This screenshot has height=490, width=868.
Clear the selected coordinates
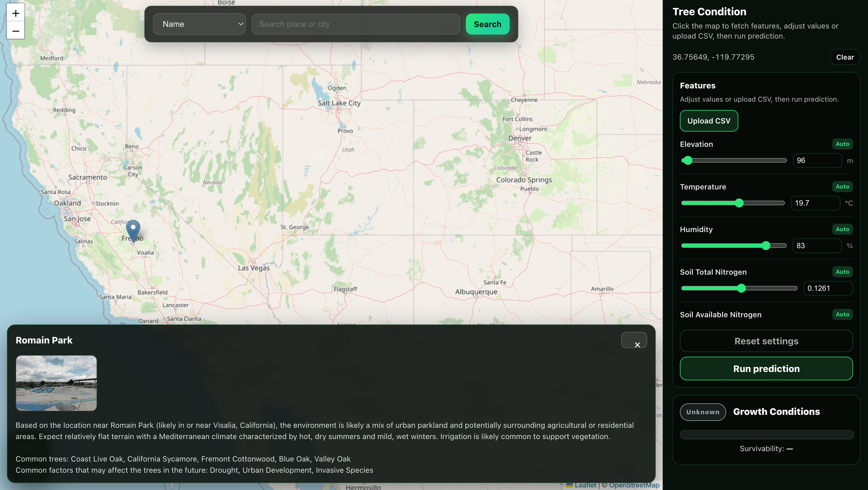(844, 57)
